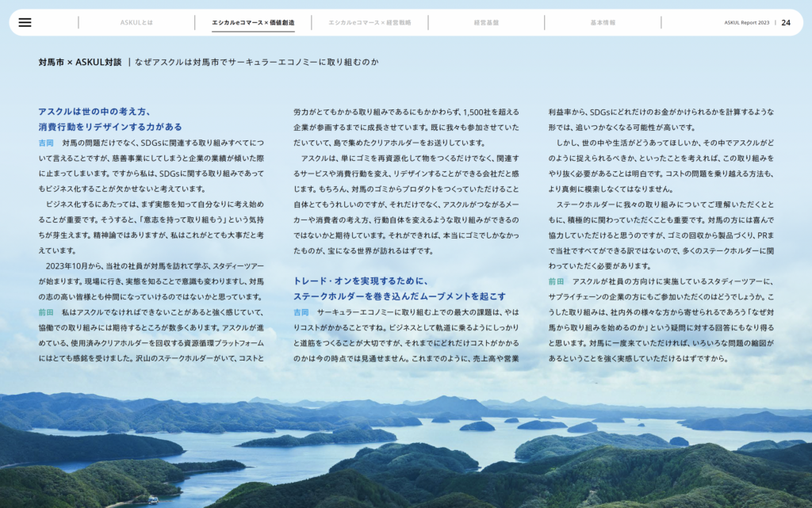Click the line starting しかし、世の中や生活が

coord(665,143)
